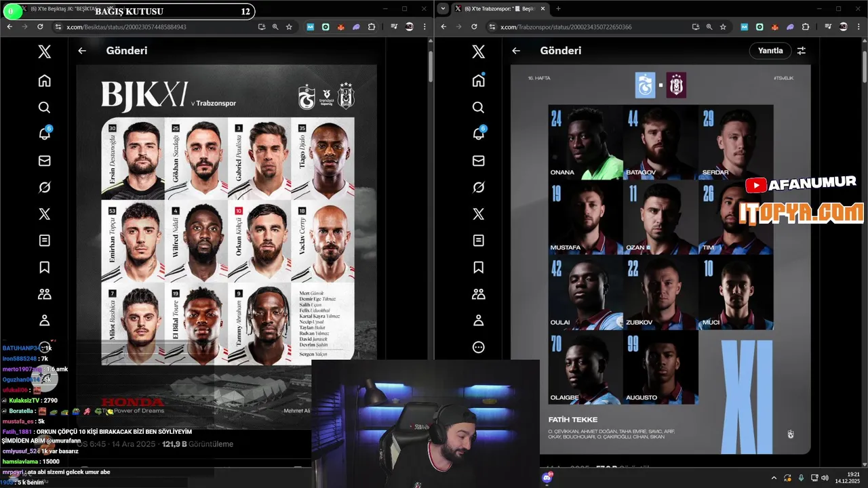Open tab search dropdown in right window
Image resolution: width=868 pixels, height=488 pixels.
coord(443,9)
